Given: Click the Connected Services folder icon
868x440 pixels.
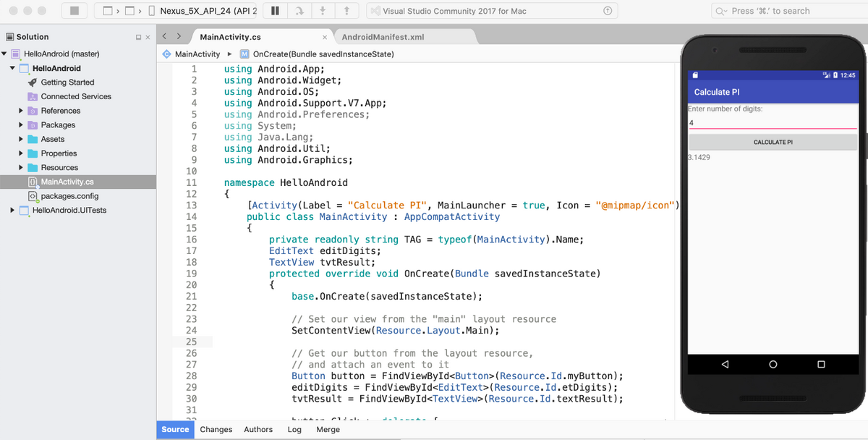Looking at the screenshot, I should coord(32,96).
